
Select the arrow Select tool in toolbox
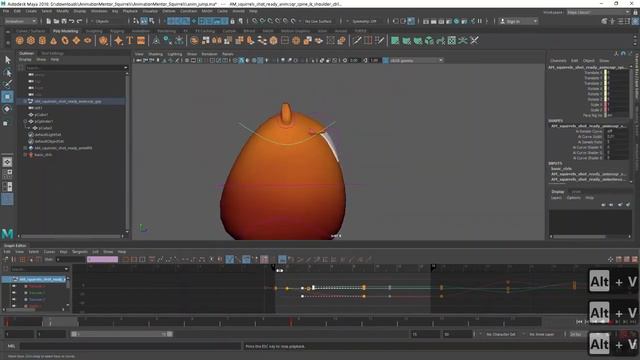[x=7, y=60]
